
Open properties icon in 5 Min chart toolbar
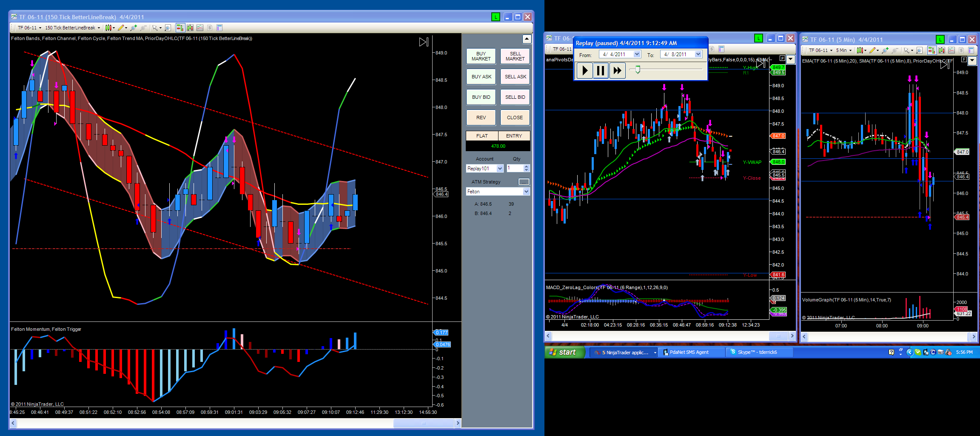(971, 50)
